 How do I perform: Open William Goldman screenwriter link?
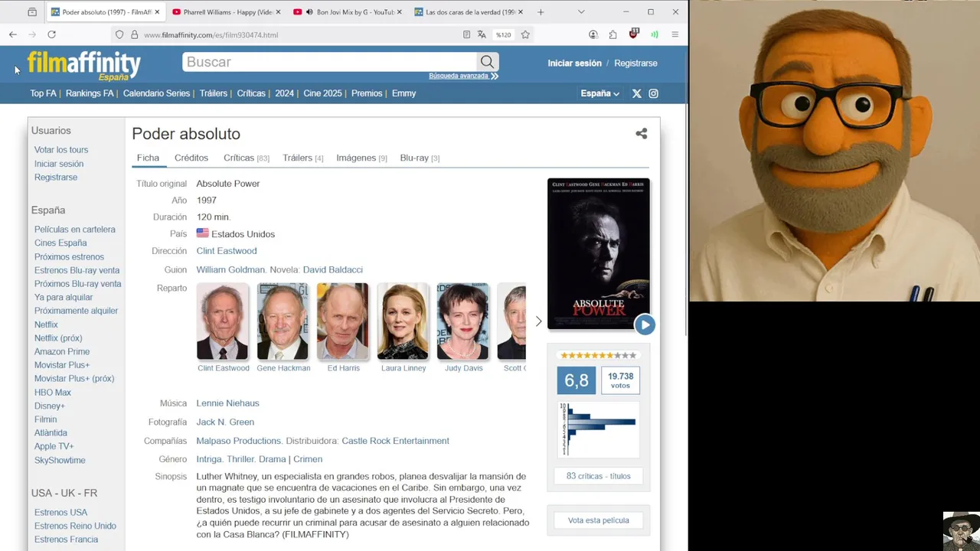(230, 269)
